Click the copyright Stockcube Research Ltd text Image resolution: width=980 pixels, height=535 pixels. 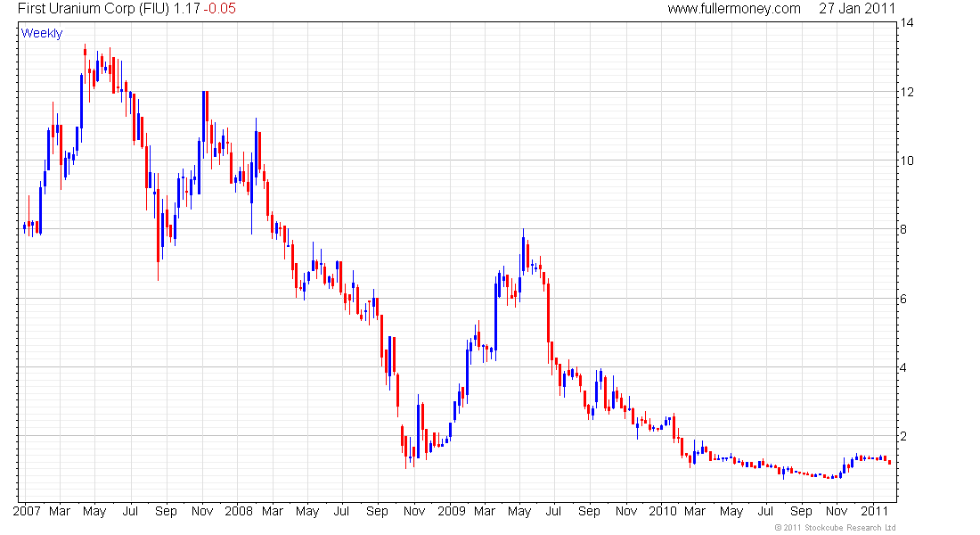(x=835, y=528)
